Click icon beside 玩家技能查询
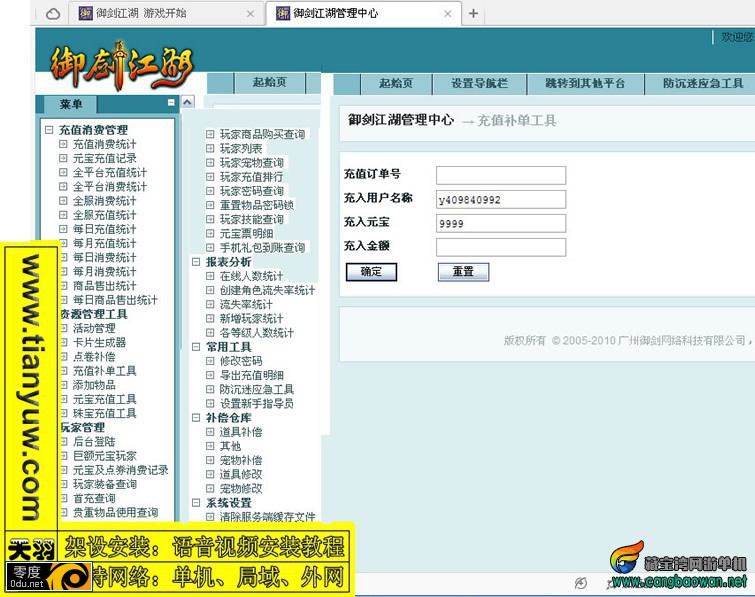The width and height of the screenshot is (755, 597). coord(210,220)
